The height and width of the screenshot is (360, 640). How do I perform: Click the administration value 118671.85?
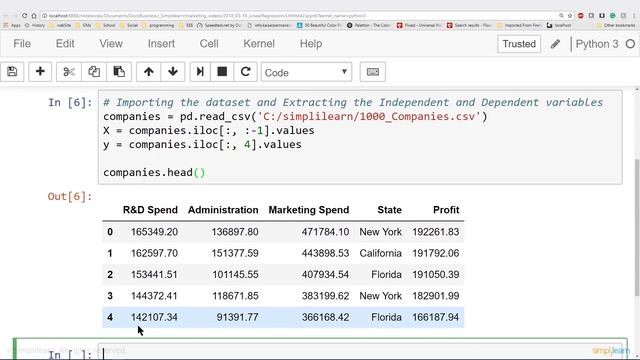pos(235,296)
